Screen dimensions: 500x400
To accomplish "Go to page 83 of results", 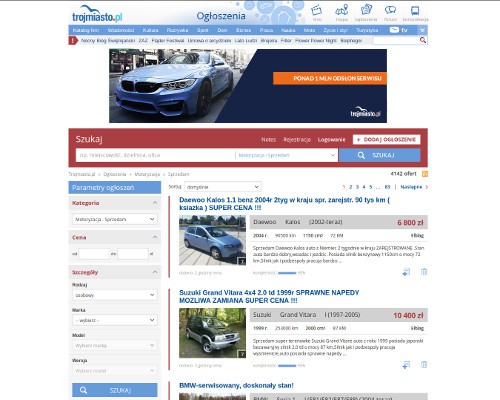I will coord(387,187).
